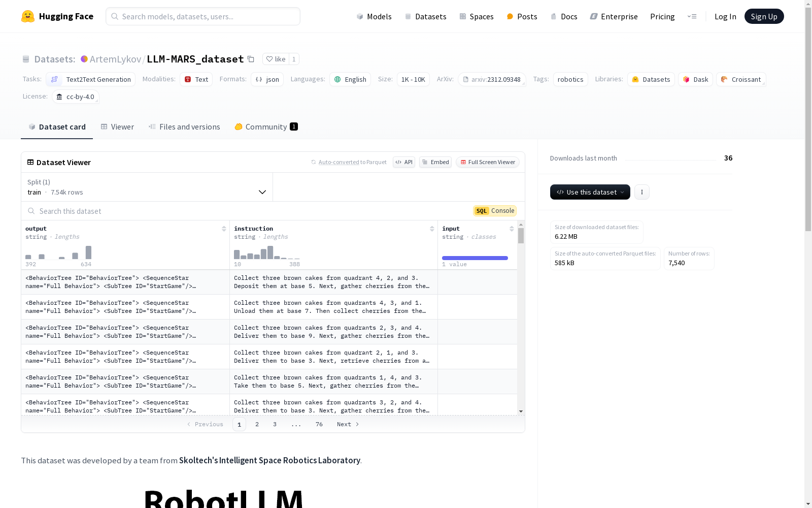Image resolution: width=812 pixels, height=508 pixels.
Task: Click the like count number
Action: [294, 59]
